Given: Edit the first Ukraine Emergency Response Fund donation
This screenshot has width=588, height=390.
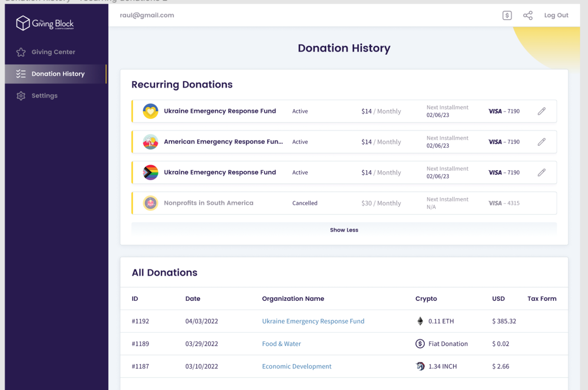Looking at the screenshot, I should click(542, 111).
